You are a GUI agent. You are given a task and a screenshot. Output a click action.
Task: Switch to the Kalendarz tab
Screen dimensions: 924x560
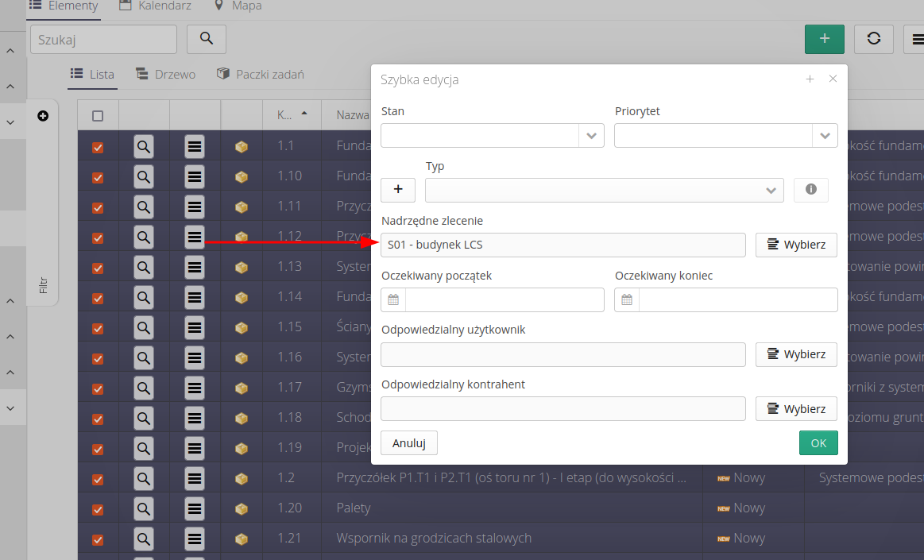click(154, 5)
